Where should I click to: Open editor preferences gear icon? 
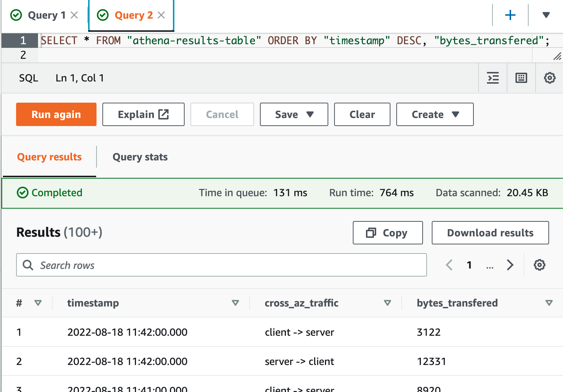point(549,78)
